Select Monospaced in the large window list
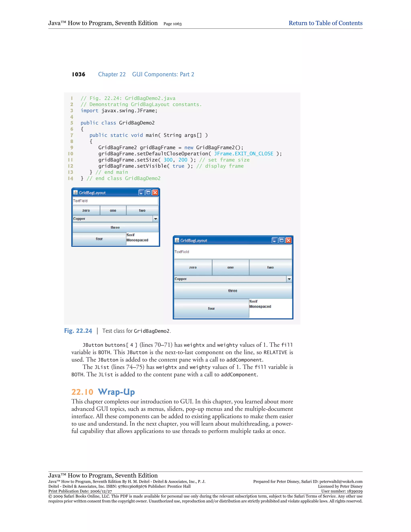Screen dimensions: 411x532 pos(260,307)
